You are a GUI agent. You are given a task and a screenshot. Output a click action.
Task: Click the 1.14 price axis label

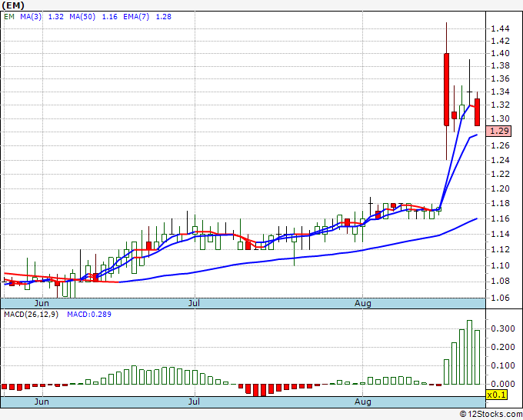[x=501, y=234]
